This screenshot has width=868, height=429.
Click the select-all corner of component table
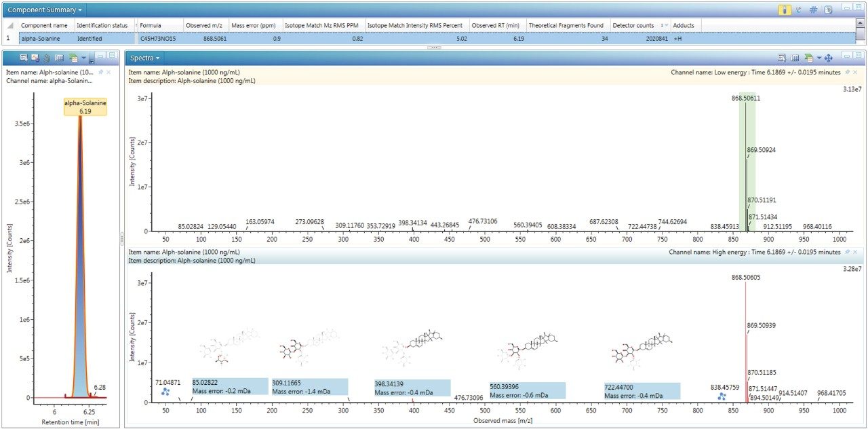tap(11, 25)
